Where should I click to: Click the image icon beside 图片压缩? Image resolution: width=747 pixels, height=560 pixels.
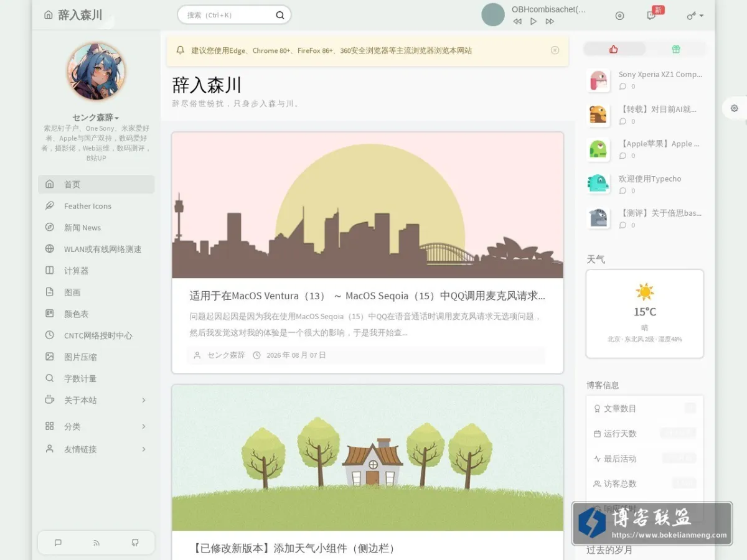tap(50, 357)
